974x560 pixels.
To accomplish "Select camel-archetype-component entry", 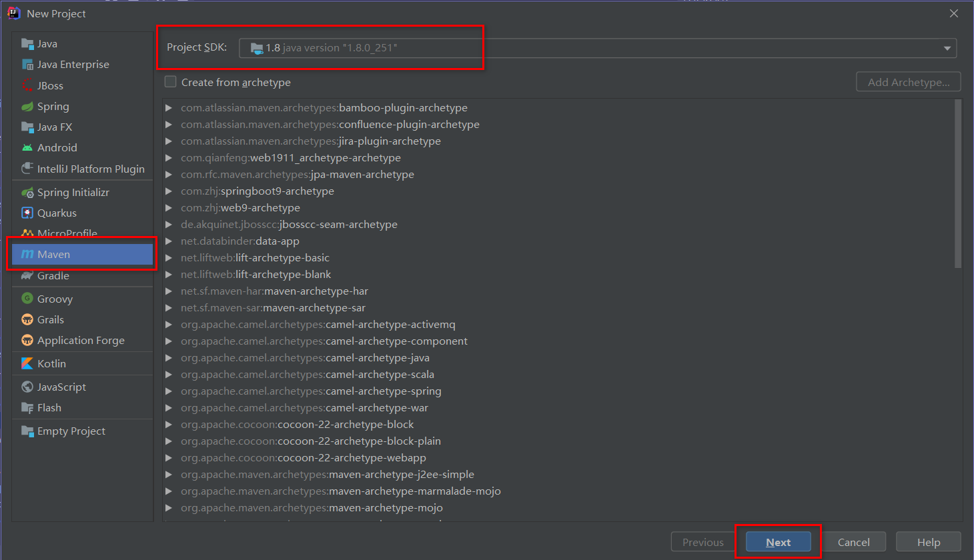I will 324,341.
